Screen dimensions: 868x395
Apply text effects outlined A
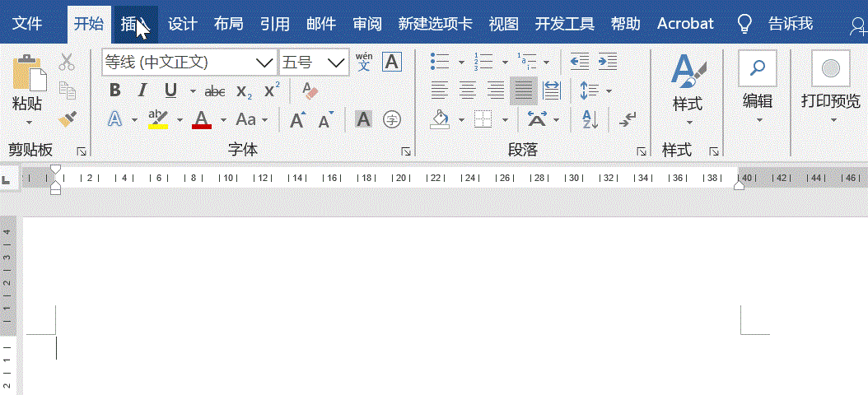click(x=114, y=119)
